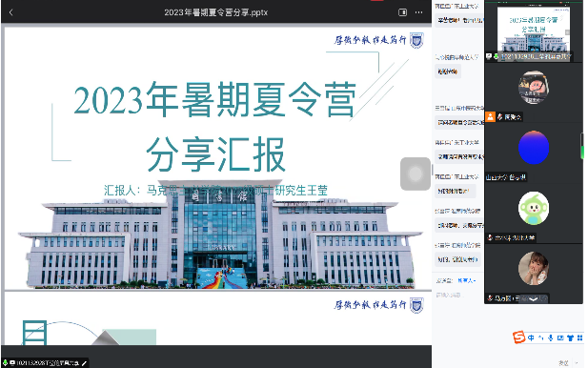Click the name label under the green monkey avatar
This screenshot has width=588, height=368.
click(x=514, y=237)
